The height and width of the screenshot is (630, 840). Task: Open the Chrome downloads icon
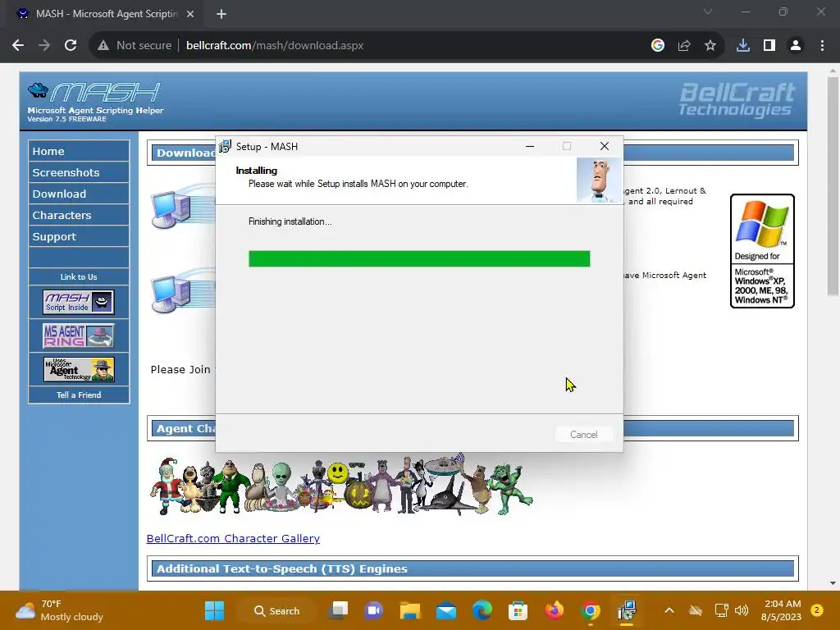point(743,46)
